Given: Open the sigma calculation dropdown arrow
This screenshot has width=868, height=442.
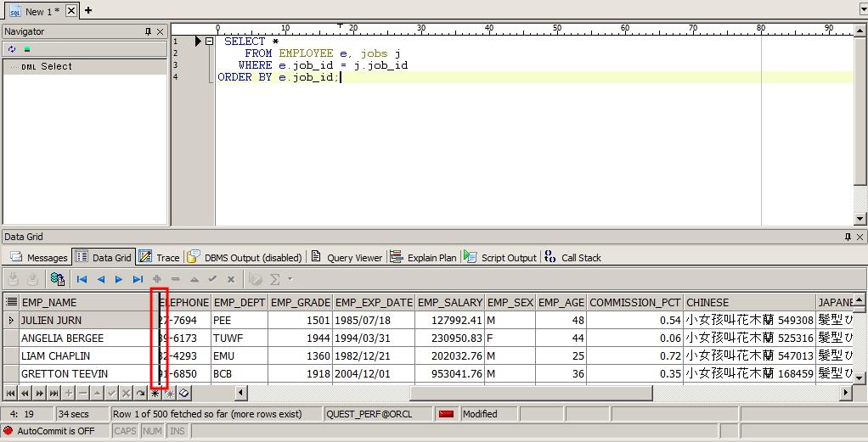Looking at the screenshot, I should click(290, 279).
